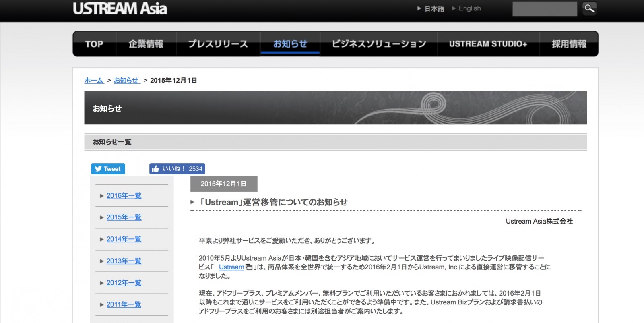644x323 pixels.
Task: Open the 2016年一覧 archive link
Action: (124, 195)
